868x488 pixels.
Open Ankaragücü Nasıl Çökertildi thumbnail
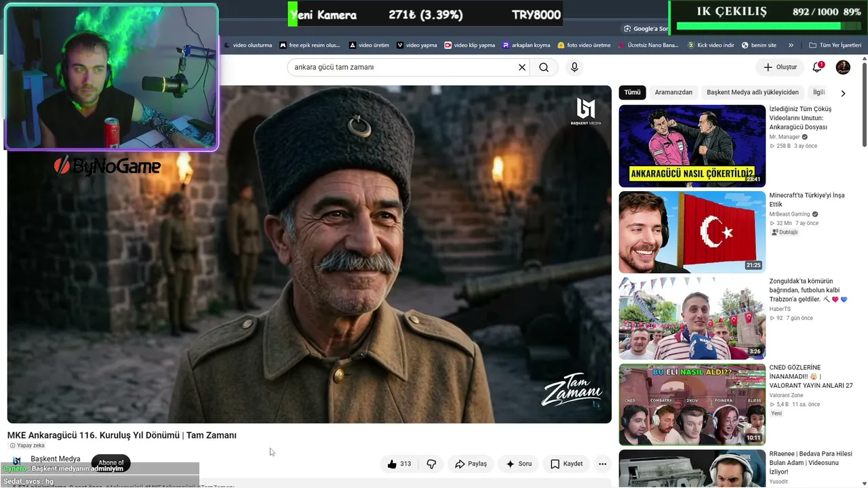[x=692, y=146]
